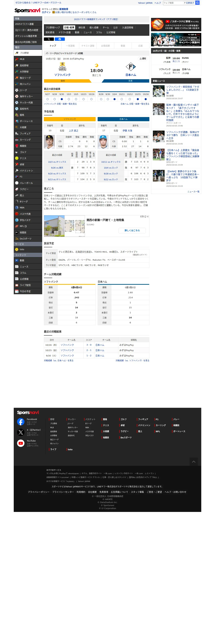Open the ニュース一覧 link
The image size is (215, 644).
(x=193, y=192)
